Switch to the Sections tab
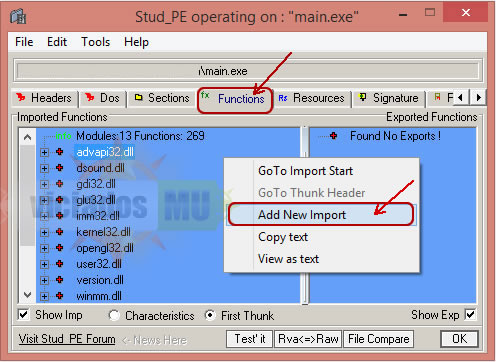The width and height of the screenshot is (496, 362). 162,98
